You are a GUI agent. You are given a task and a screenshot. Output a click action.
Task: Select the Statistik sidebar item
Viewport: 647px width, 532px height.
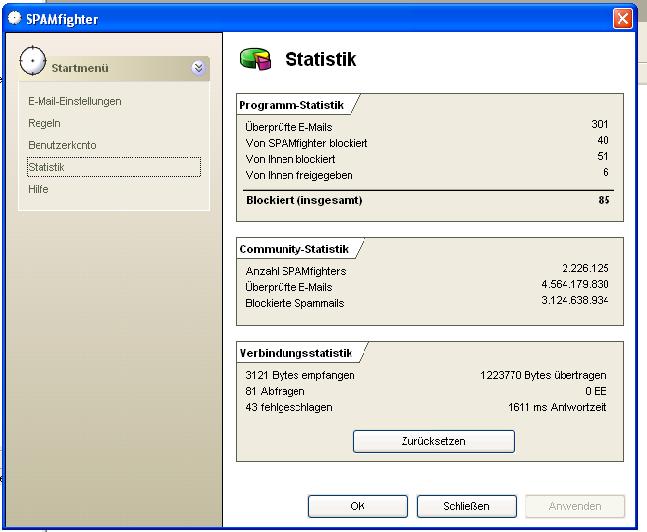tap(114, 167)
